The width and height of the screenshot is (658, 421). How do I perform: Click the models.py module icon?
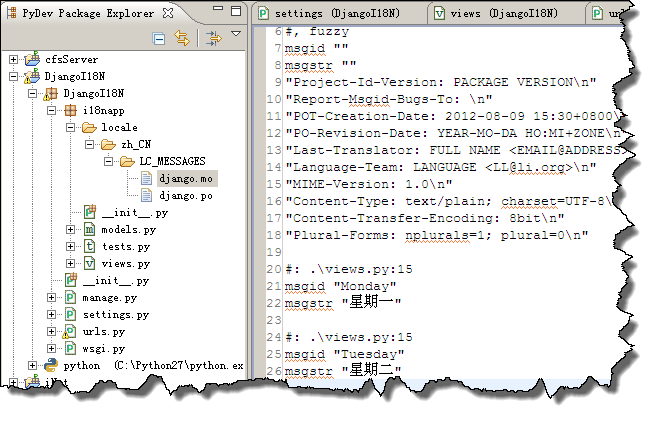coord(89,229)
